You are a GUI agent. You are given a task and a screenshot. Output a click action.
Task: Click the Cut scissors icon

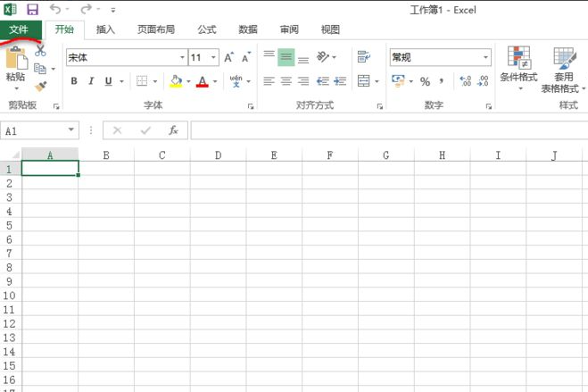[x=40, y=51]
